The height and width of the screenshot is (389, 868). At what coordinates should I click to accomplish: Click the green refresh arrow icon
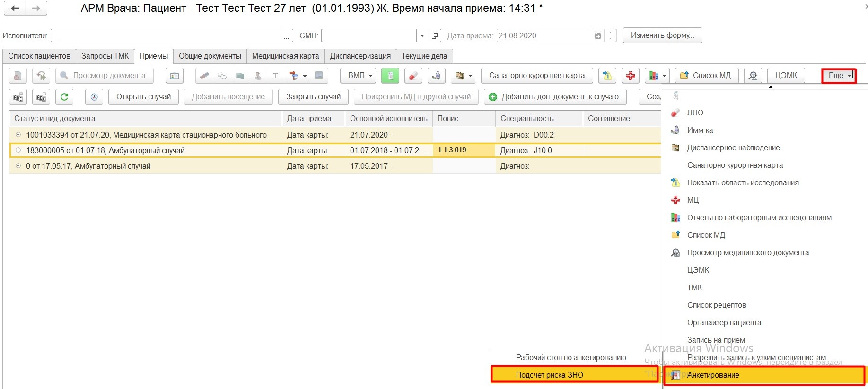(x=64, y=97)
